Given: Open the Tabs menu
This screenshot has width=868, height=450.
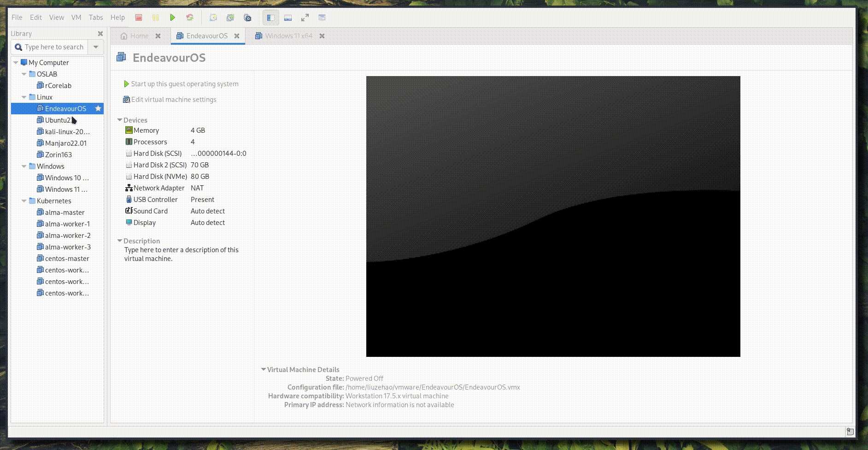Looking at the screenshot, I should 96,18.
